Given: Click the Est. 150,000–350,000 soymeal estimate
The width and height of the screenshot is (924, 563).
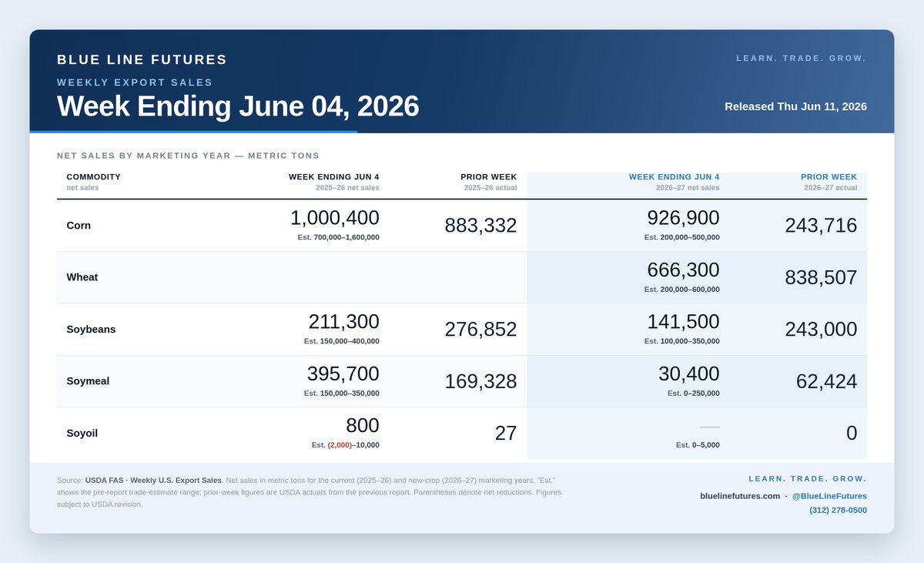Looking at the screenshot, I should [341, 394].
